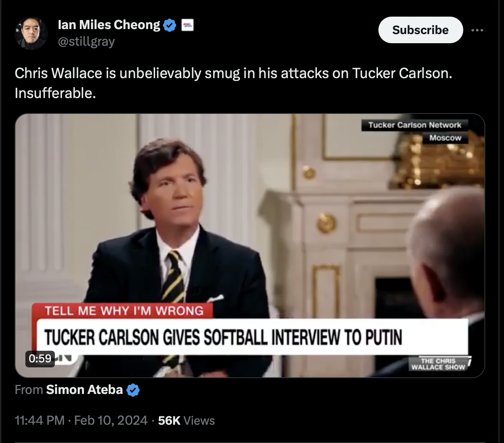Click the Rebel News affiliation badge

[188, 25]
